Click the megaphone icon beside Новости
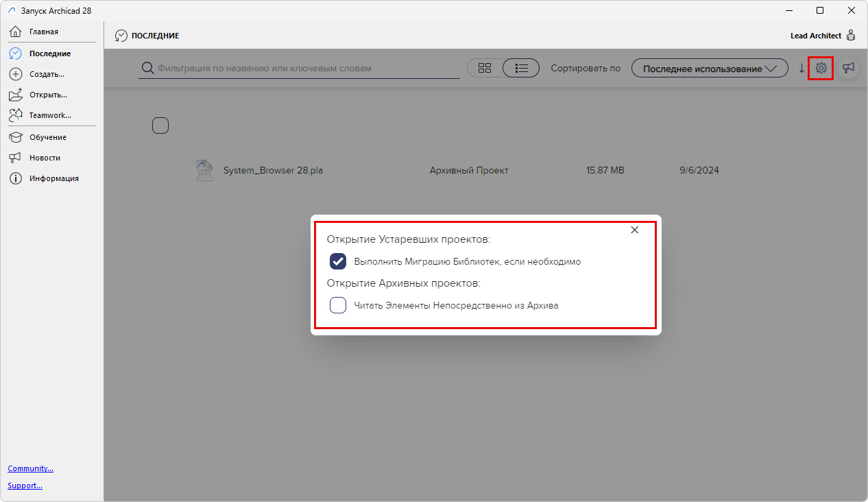This screenshot has width=868, height=502. click(x=15, y=158)
